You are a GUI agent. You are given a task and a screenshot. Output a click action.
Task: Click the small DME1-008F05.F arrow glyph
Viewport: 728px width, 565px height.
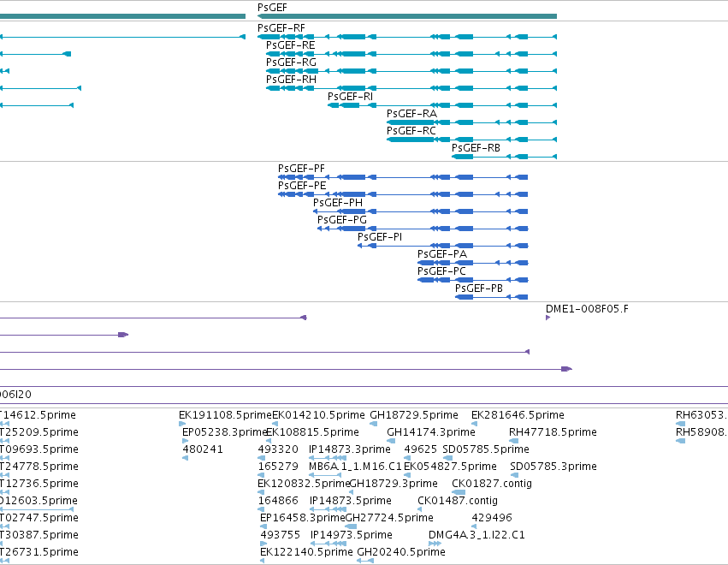(x=547, y=318)
